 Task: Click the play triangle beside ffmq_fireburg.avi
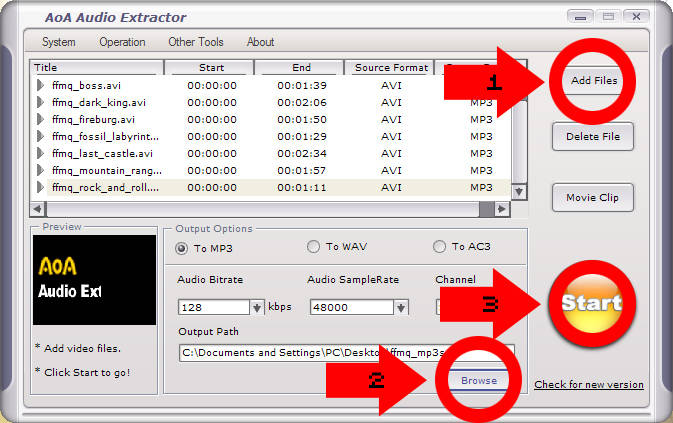point(40,119)
